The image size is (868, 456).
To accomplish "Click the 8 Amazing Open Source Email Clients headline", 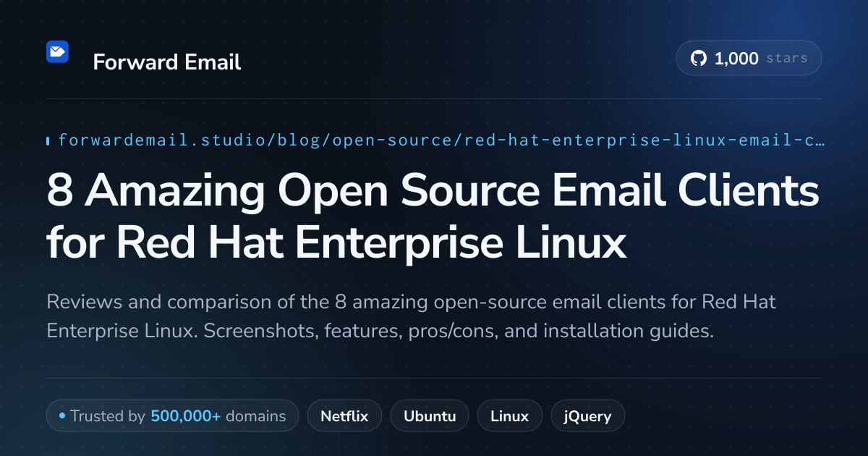I will coord(433,217).
